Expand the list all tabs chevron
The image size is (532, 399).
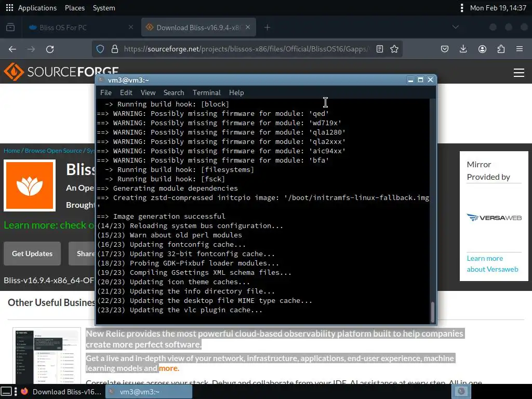click(x=455, y=27)
